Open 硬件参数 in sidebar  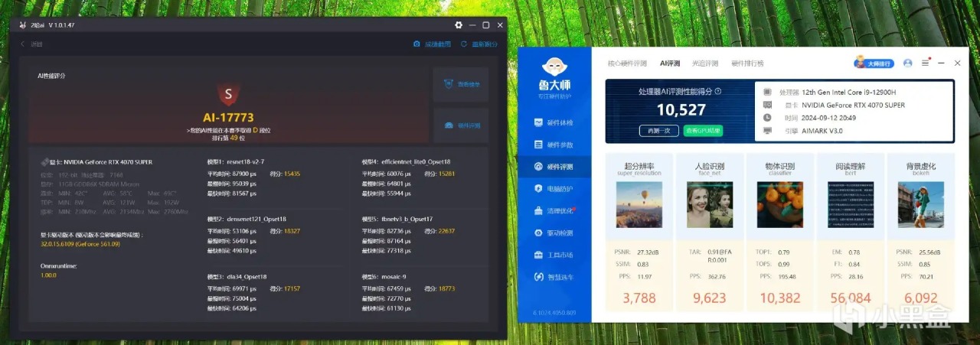(554, 145)
